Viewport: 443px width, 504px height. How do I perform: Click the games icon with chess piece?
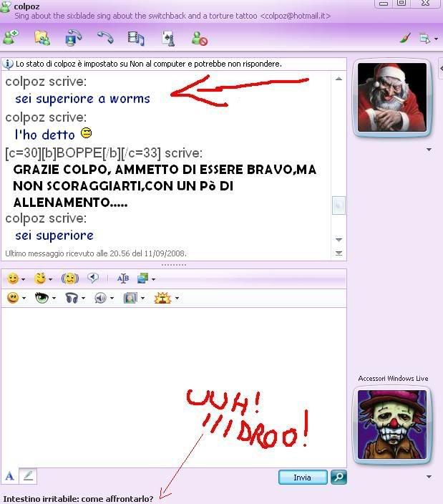pyautogui.click(x=168, y=38)
